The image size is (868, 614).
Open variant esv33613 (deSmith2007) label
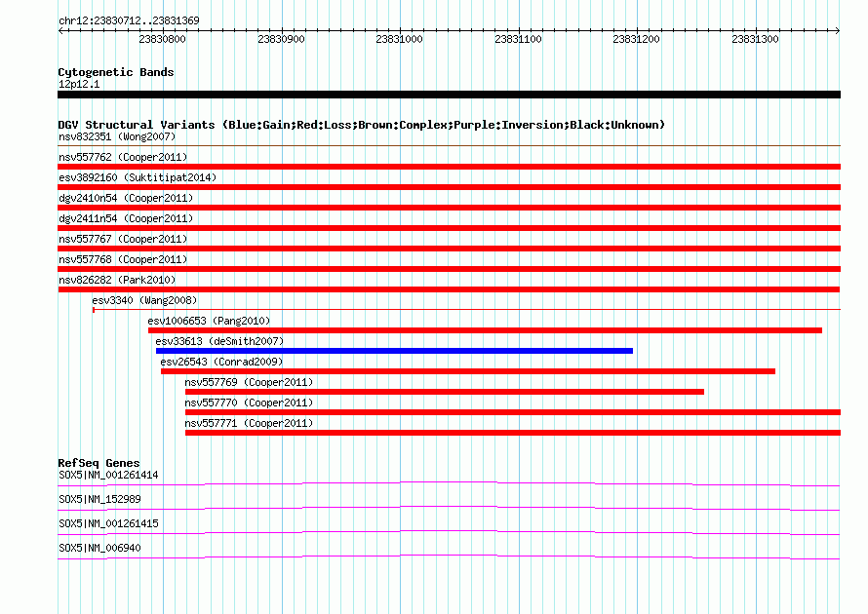[x=219, y=341]
